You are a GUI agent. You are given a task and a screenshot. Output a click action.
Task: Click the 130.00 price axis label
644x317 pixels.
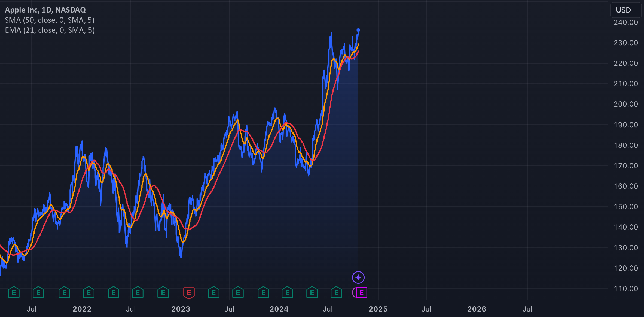(626, 248)
